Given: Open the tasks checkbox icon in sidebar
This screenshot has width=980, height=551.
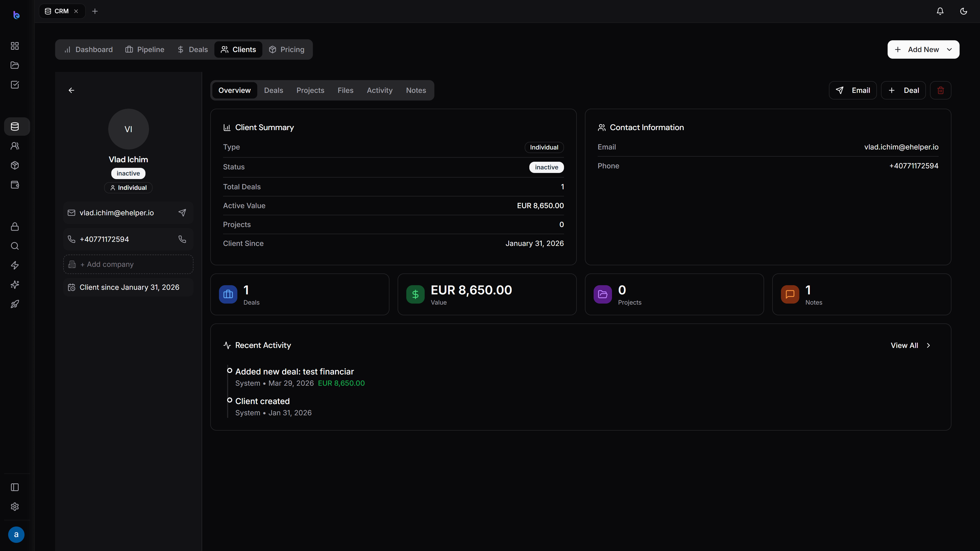Looking at the screenshot, I should click(x=15, y=84).
